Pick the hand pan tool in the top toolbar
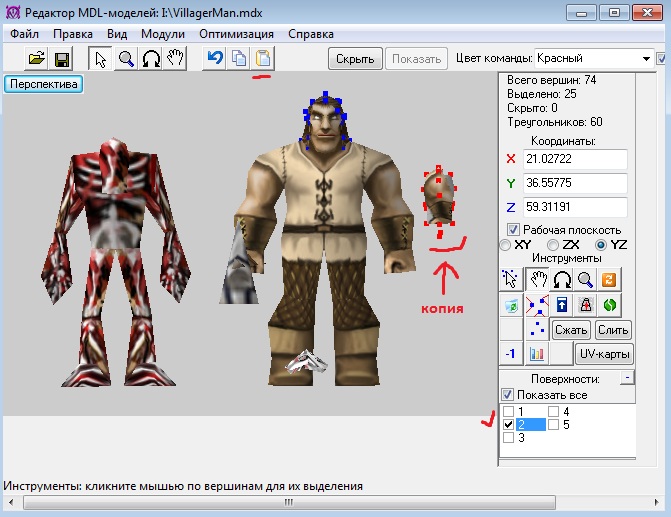 coord(175,59)
